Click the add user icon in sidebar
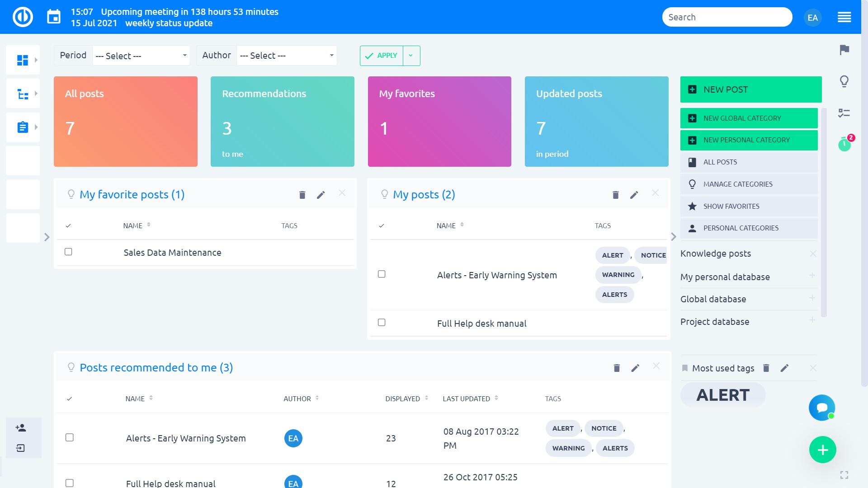 click(20, 427)
